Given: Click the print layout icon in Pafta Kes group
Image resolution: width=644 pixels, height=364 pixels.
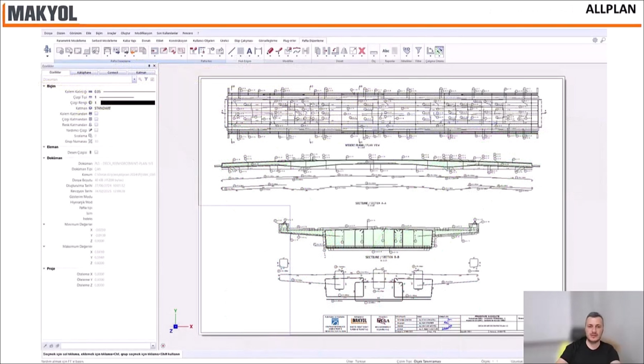Looking at the screenshot, I should pyautogui.click(x=220, y=51).
